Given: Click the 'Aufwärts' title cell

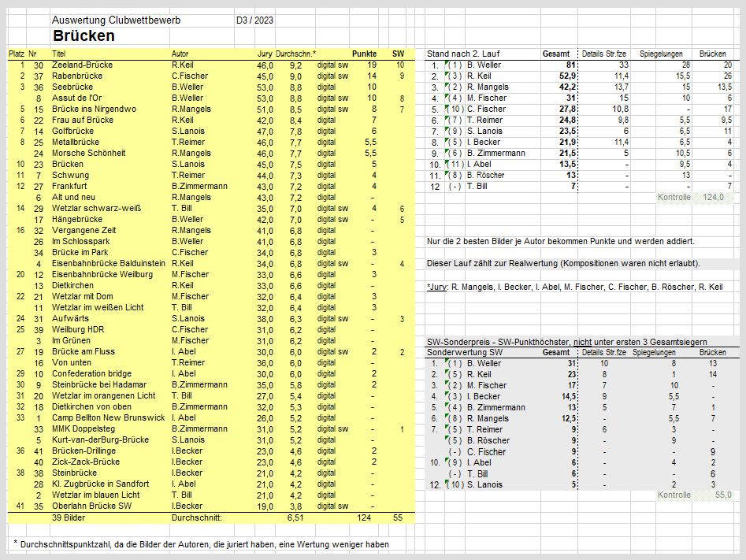Looking at the screenshot, I should pos(70,318).
